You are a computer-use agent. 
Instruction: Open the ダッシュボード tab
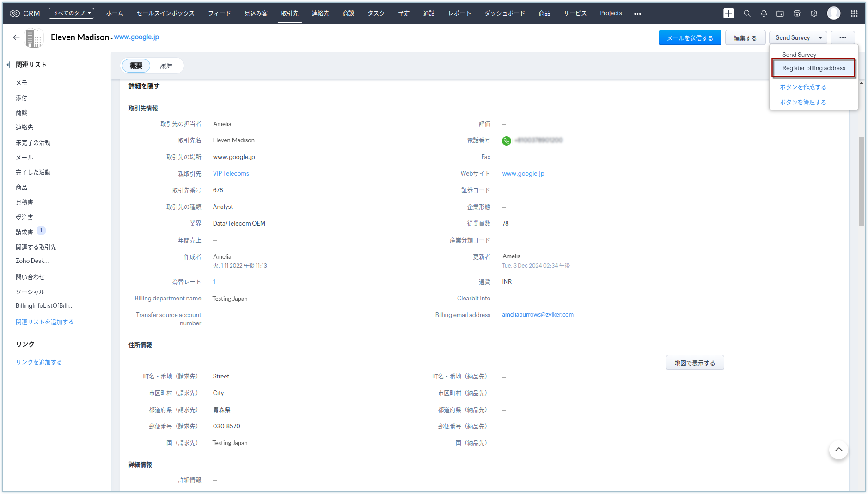(505, 13)
